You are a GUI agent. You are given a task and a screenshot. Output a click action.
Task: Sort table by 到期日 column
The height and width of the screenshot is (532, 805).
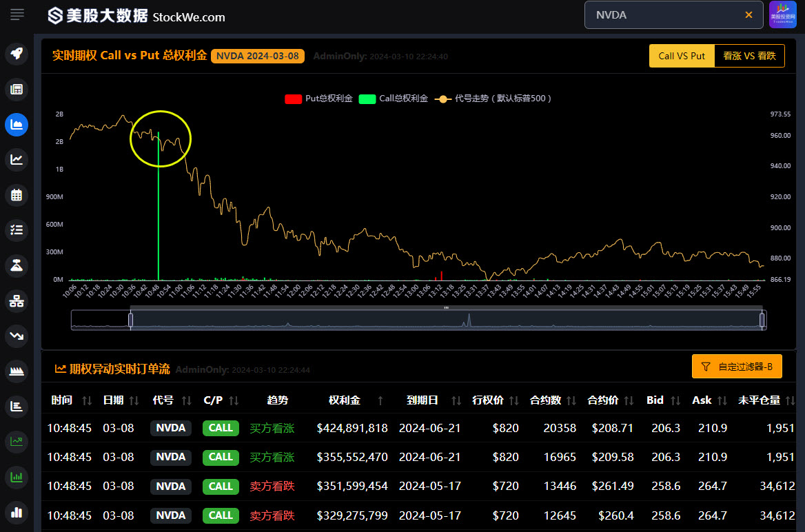pyautogui.click(x=456, y=400)
